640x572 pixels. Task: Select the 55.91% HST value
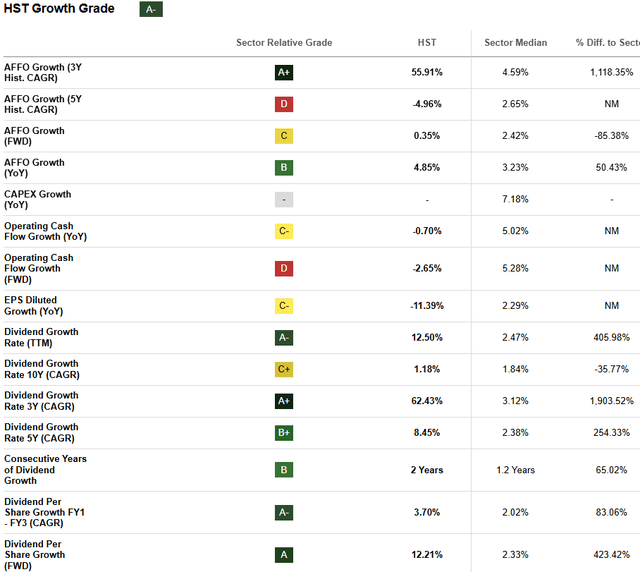(x=427, y=72)
